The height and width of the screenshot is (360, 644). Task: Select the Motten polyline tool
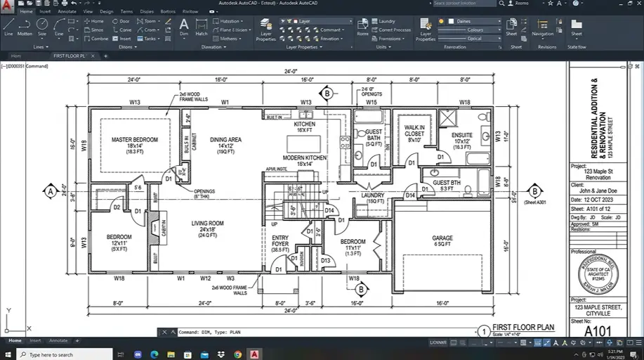click(25, 27)
